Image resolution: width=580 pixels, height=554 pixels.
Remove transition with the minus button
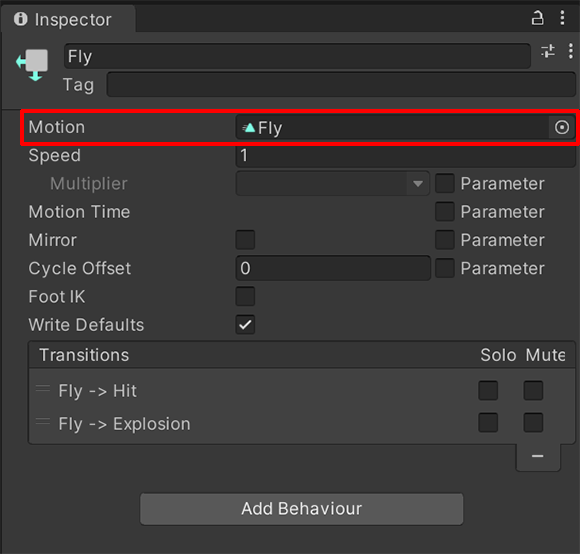point(538,456)
